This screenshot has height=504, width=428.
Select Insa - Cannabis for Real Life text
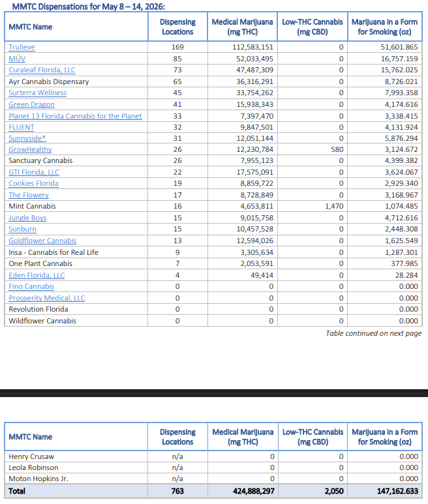point(53,252)
